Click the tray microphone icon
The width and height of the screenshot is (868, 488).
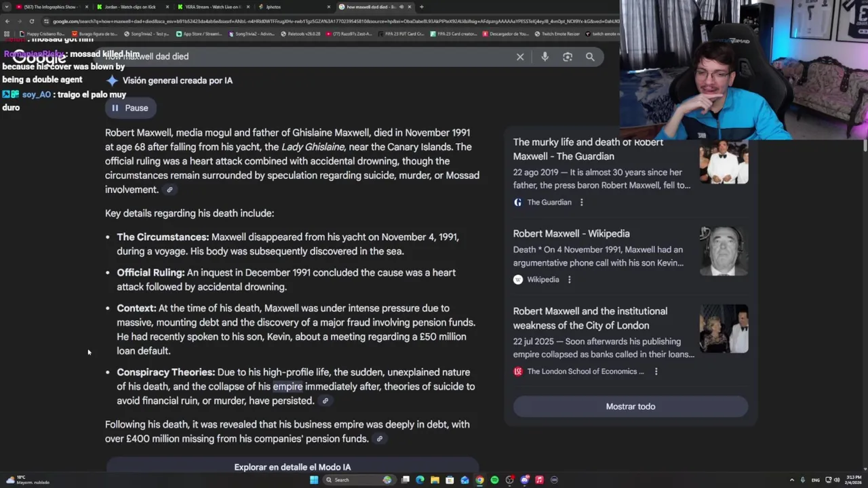803,480
